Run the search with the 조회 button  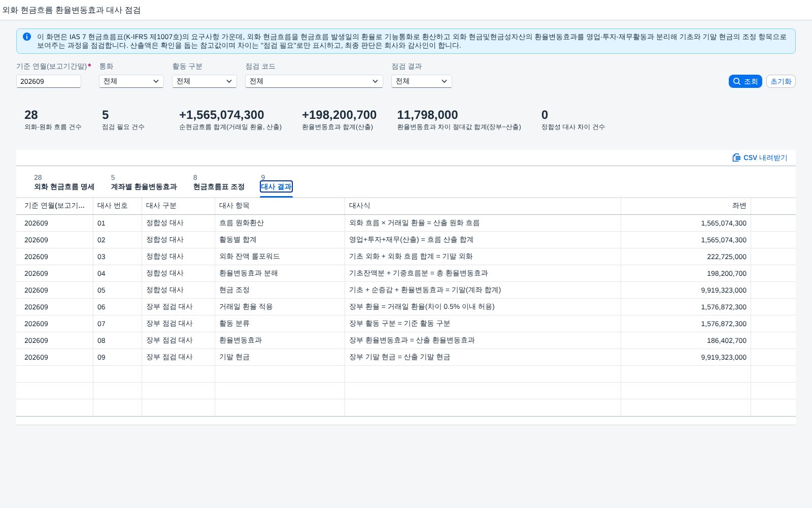tap(746, 81)
